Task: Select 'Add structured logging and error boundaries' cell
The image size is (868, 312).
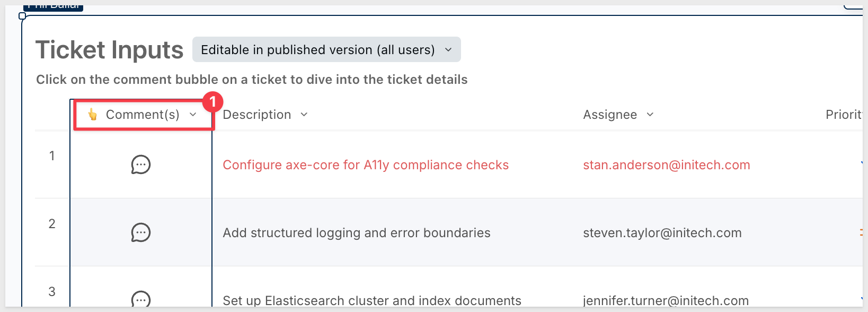Action: (357, 233)
